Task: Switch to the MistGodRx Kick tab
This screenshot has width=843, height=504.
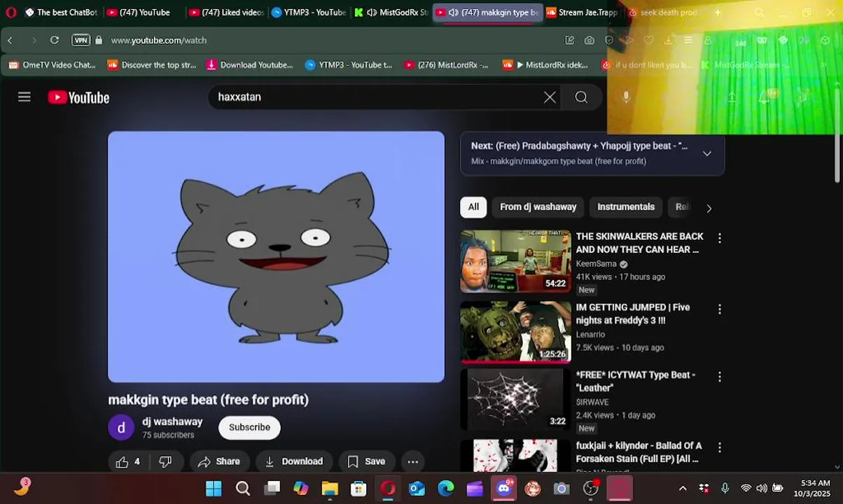Action: pyautogui.click(x=391, y=13)
